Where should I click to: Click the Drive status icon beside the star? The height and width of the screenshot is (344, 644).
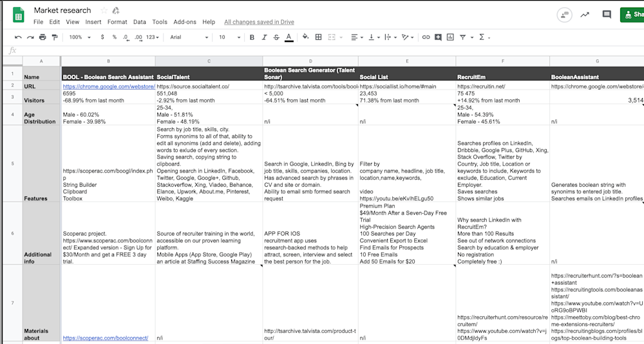(x=116, y=10)
